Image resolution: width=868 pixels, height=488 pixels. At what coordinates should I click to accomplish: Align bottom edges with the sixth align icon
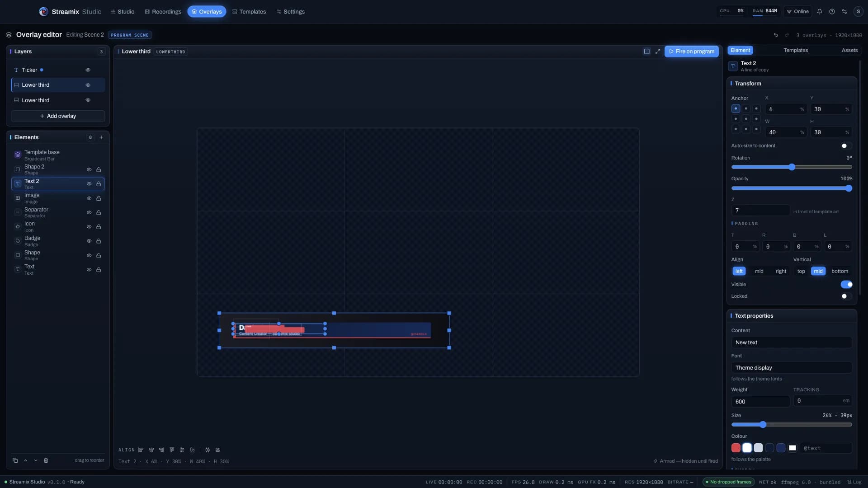[193, 450]
